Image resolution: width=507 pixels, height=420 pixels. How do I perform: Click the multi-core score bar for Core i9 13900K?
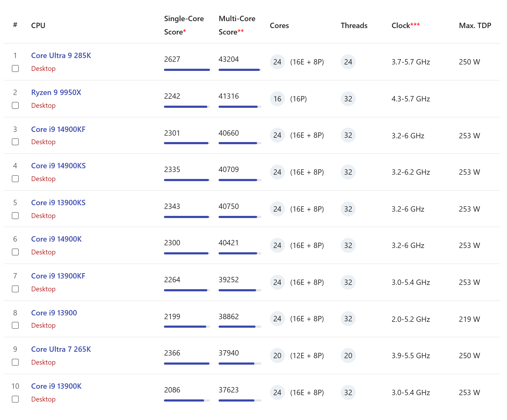coord(240,400)
